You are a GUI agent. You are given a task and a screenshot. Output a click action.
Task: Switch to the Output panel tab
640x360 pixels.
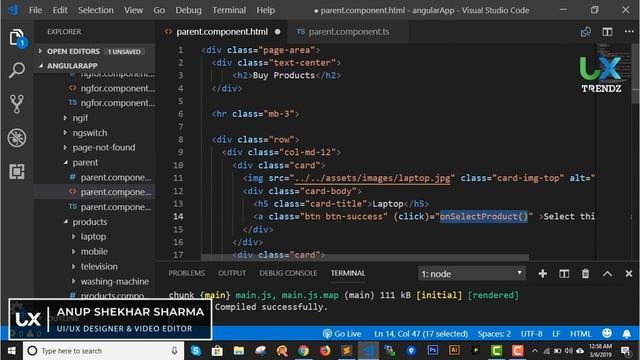(x=232, y=273)
